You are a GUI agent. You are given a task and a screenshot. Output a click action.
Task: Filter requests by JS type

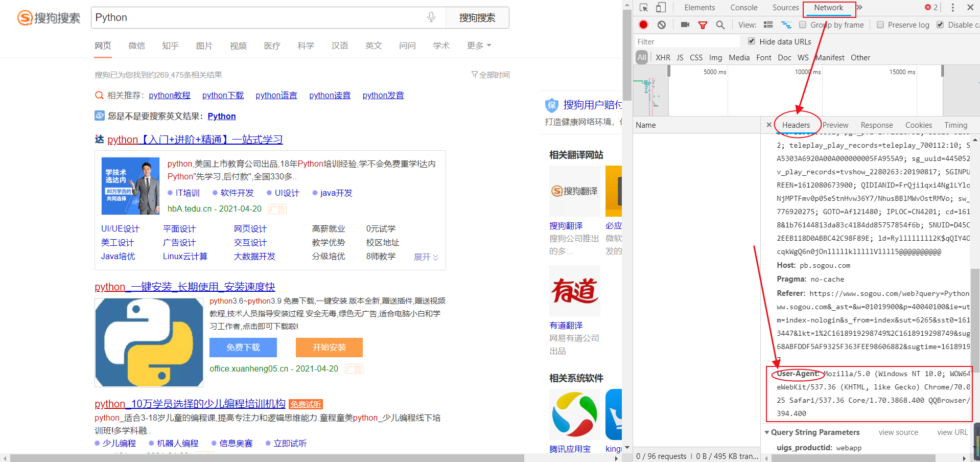(680, 58)
